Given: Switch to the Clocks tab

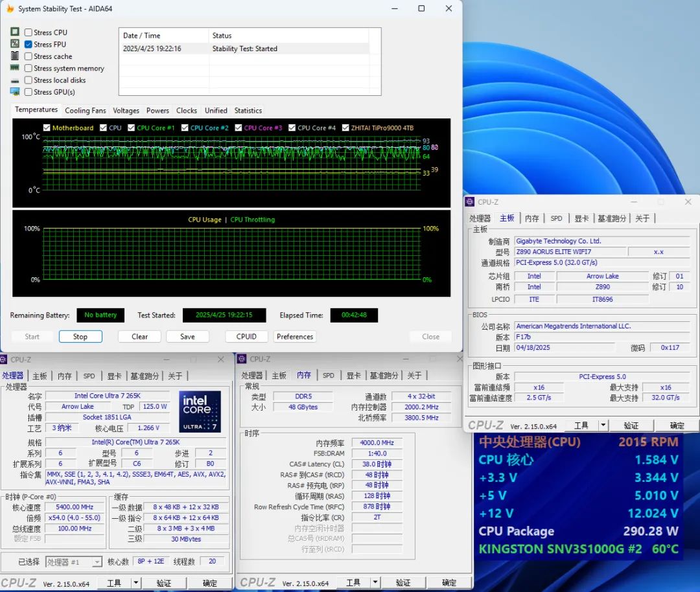Looking at the screenshot, I should pos(187,110).
